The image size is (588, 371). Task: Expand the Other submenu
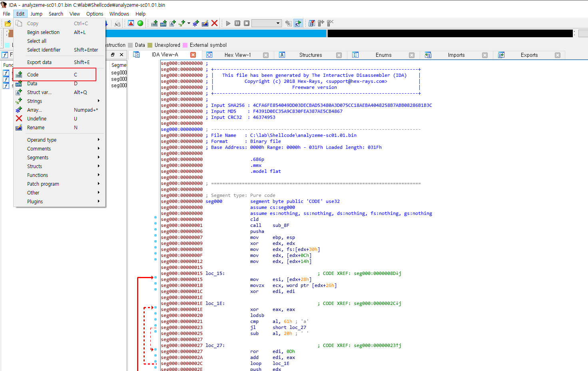(x=60, y=193)
